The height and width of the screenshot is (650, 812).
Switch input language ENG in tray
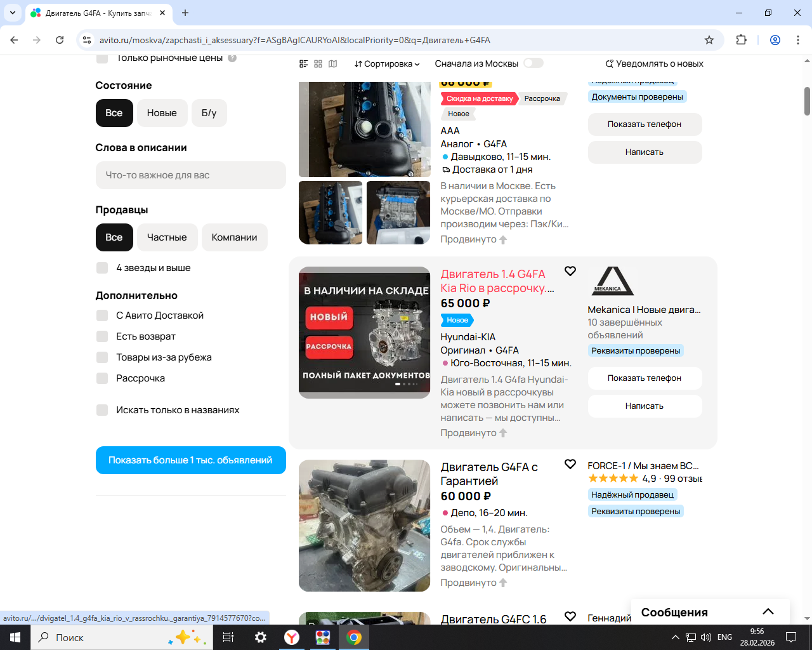pyautogui.click(x=724, y=637)
